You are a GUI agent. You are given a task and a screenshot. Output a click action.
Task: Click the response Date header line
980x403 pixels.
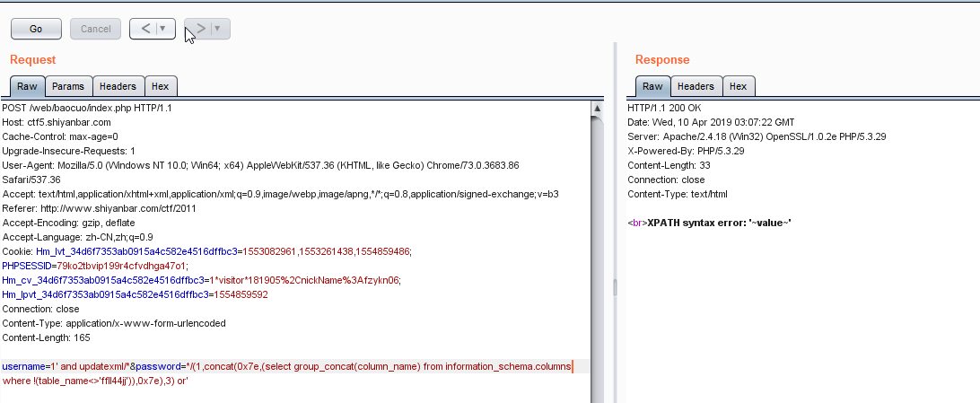712,122
